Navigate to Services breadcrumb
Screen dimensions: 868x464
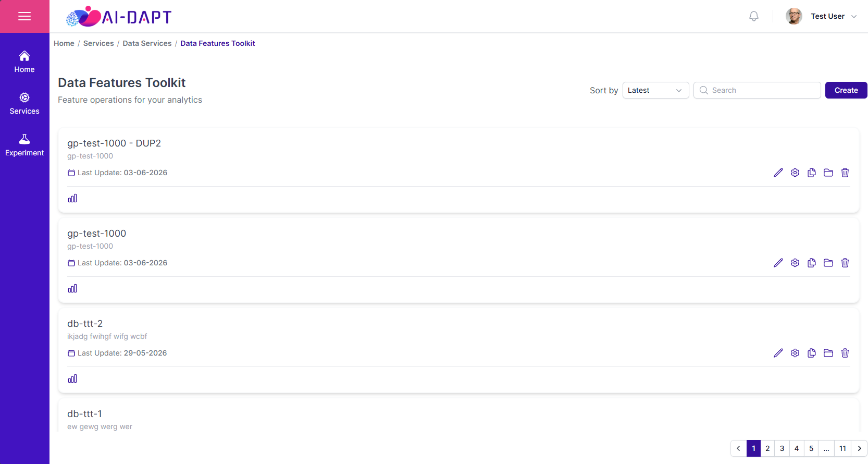point(98,43)
